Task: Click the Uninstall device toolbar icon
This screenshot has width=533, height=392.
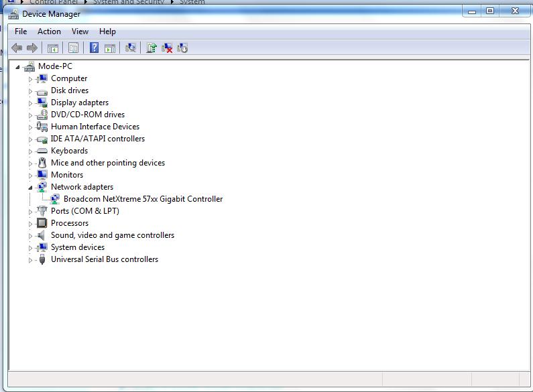Action: click(168, 48)
